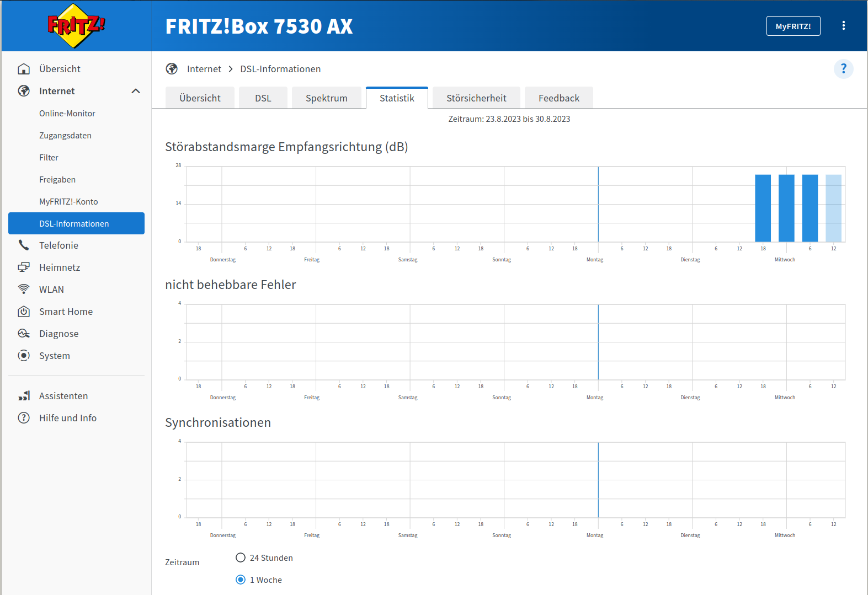Click the Diagnose icon
Image resolution: width=868 pixels, height=595 pixels.
coord(24,334)
